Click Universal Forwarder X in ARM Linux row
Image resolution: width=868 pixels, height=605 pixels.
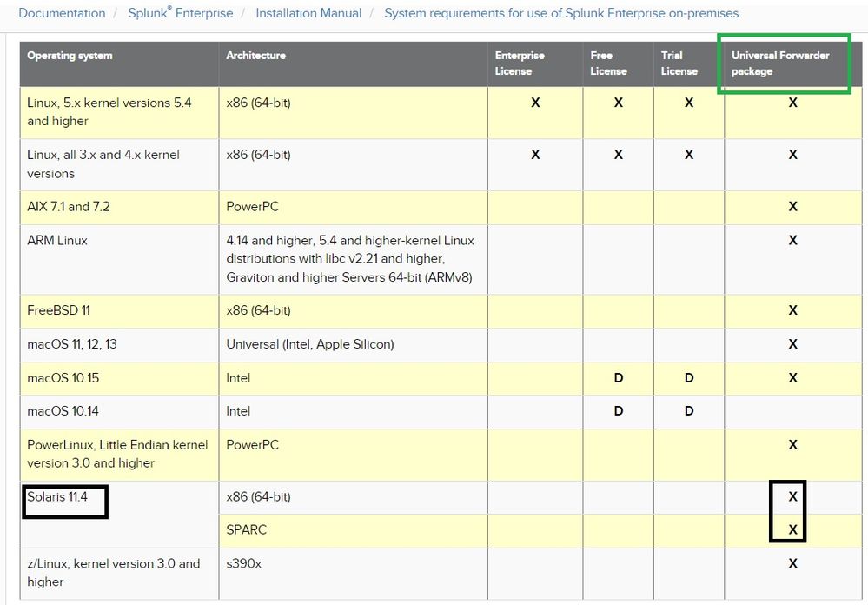[x=792, y=241]
